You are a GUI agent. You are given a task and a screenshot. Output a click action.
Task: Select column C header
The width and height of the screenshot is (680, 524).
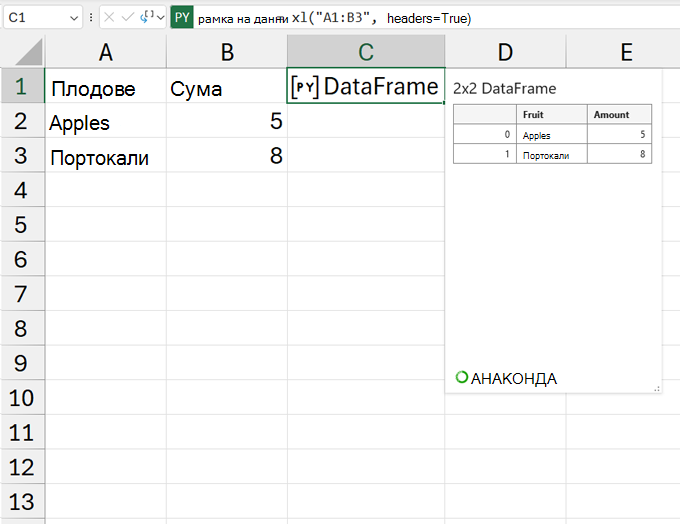[366, 52]
